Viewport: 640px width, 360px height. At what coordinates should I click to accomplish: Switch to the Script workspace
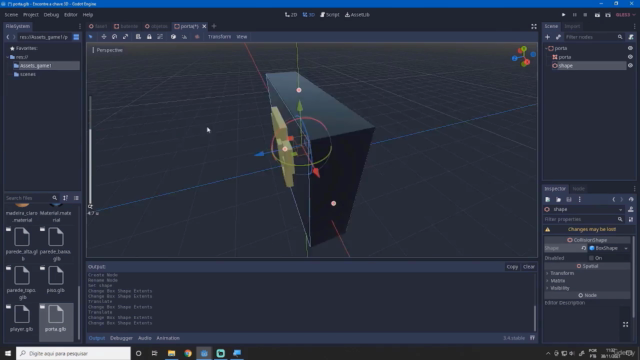[x=330, y=15]
